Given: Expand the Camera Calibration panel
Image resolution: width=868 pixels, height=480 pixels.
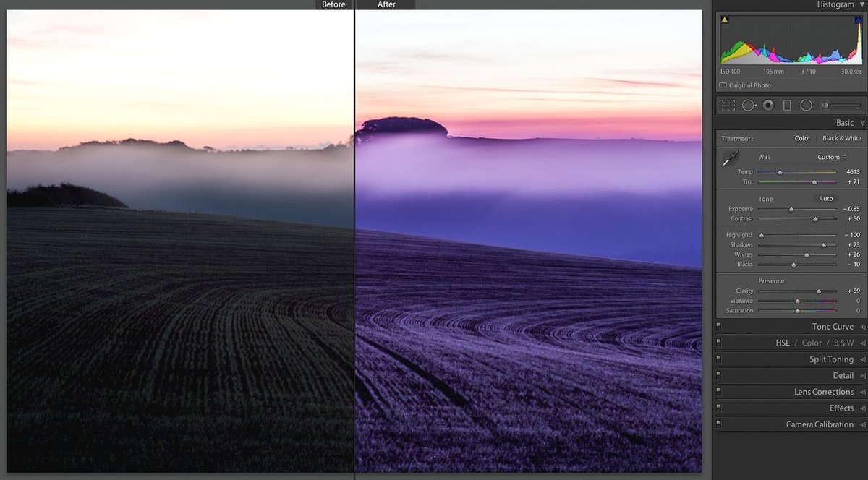Looking at the screenshot, I should pos(861,424).
